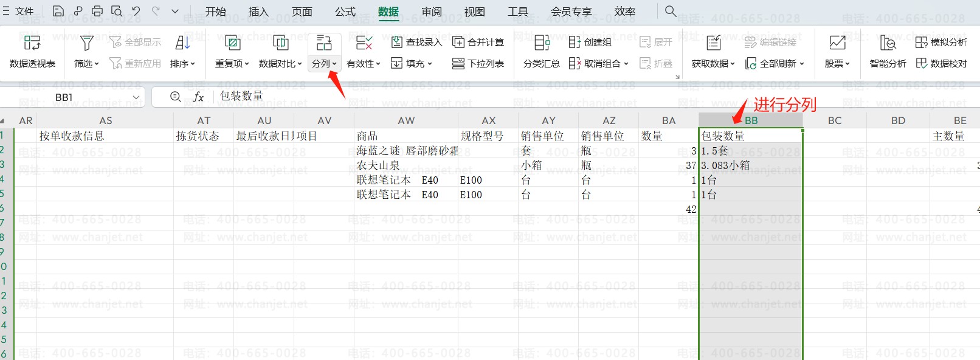
Task: Open the 有效性 validation dropdown
Action: pos(363,52)
